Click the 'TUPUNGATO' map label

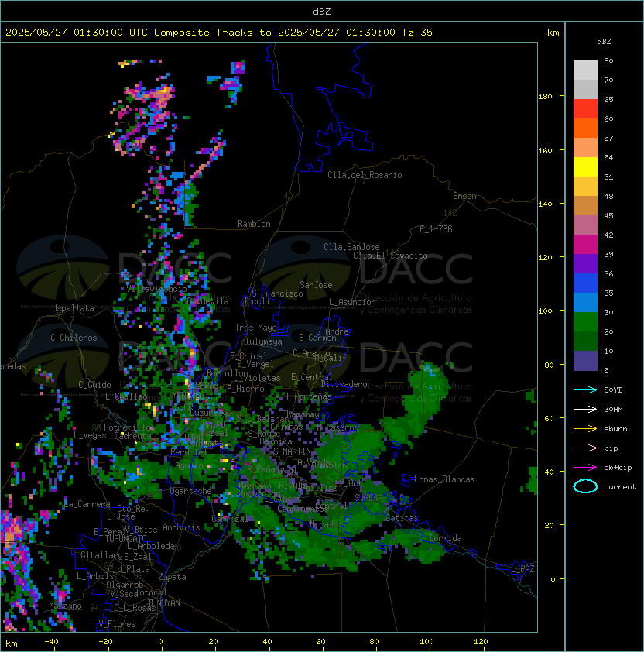125,539
